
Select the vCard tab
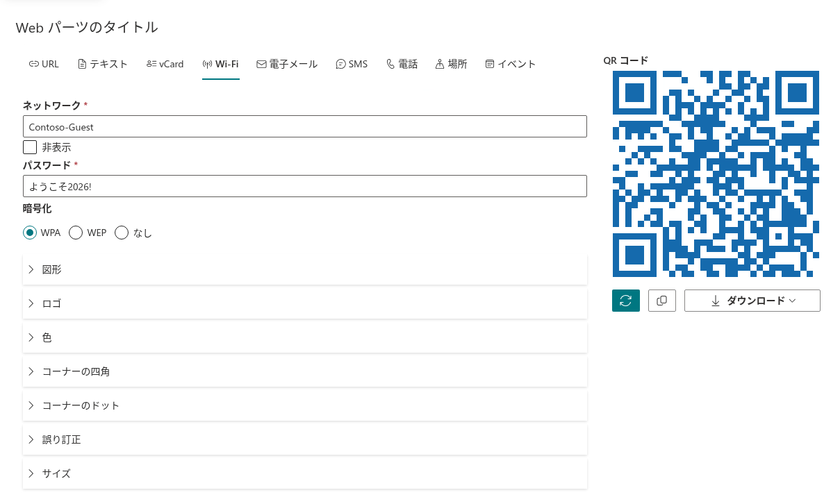[165, 64]
